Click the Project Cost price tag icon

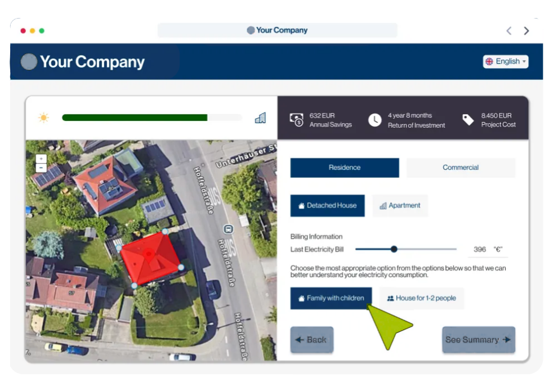click(468, 120)
